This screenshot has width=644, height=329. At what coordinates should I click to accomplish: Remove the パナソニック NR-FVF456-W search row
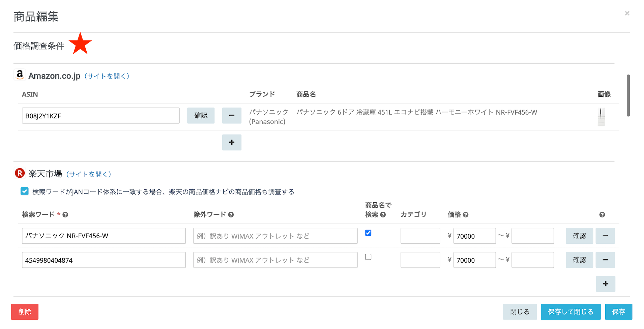pos(605,236)
